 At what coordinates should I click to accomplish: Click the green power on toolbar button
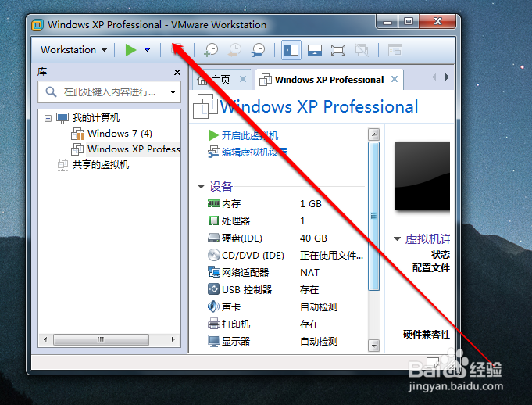click(130, 50)
